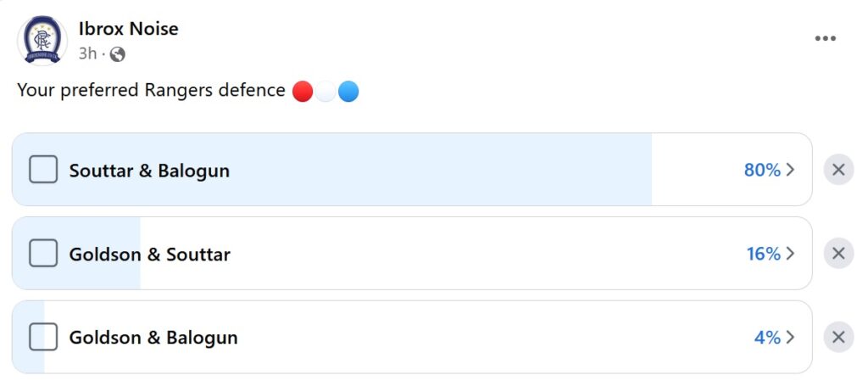This screenshot has width=868, height=381.
Task: Click the Souttar & Balogun poll progress bar
Action: tap(412, 170)
